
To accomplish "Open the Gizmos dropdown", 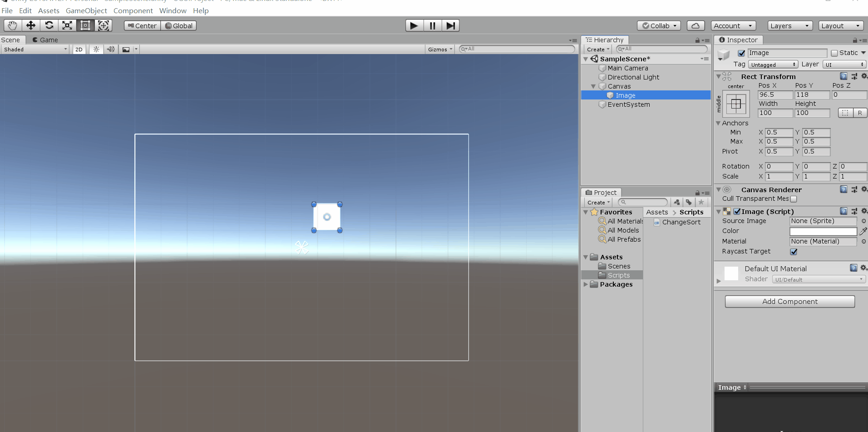I will pyautogui.click(x=440, y=50).
